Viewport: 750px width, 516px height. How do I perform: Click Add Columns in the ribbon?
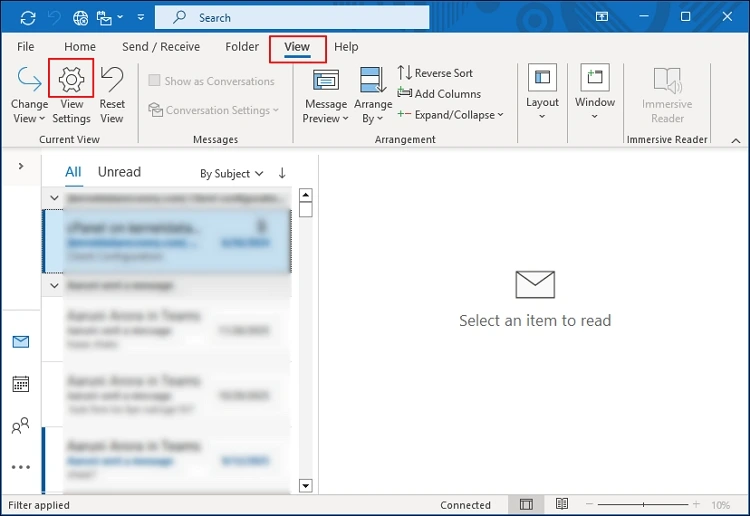[439, 94]
